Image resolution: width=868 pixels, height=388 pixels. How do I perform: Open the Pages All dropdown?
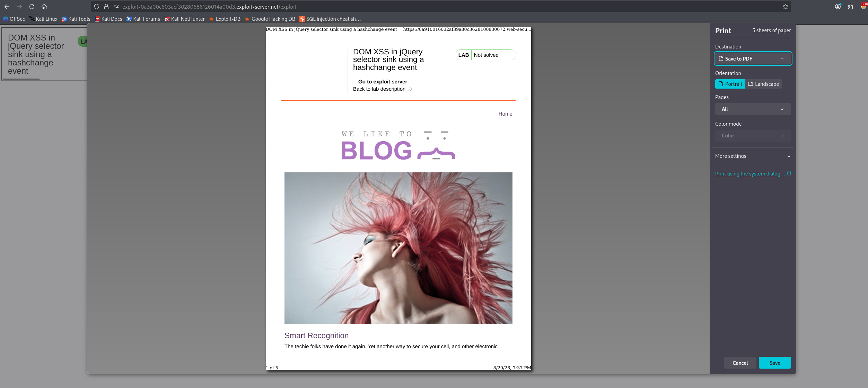point(753,109)
